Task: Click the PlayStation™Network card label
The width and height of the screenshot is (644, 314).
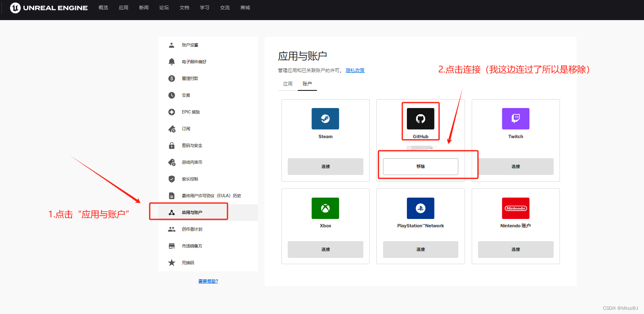Action: [421, 226]
